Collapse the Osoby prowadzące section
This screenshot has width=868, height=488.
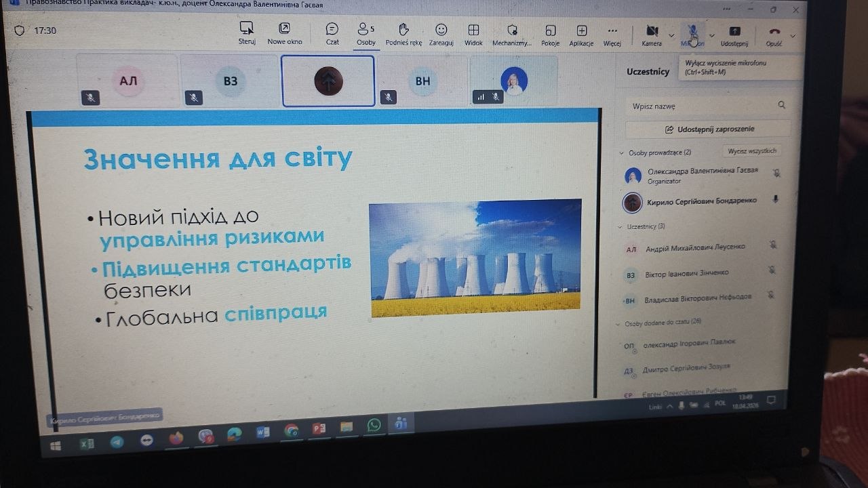[620, 152]
